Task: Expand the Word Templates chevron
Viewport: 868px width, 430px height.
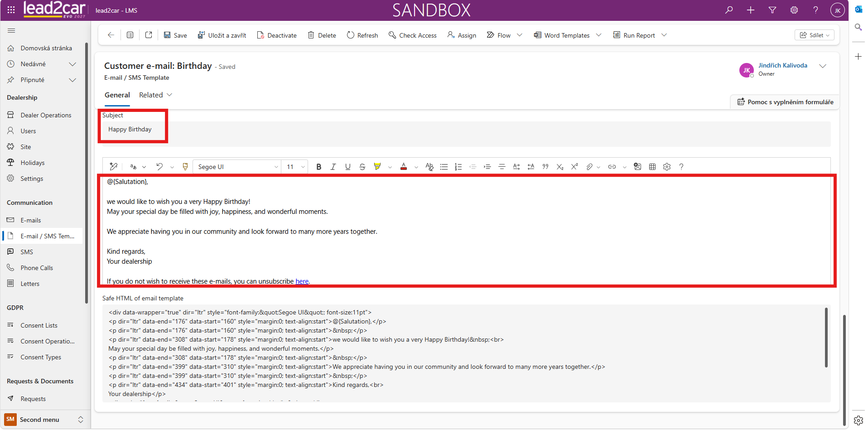Action: click(599, 35)
